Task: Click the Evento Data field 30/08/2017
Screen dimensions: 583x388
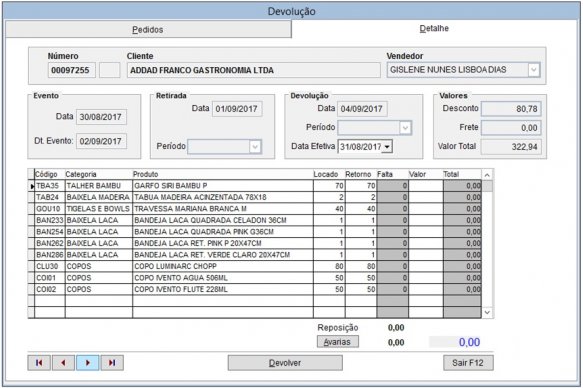Action: 101,117
